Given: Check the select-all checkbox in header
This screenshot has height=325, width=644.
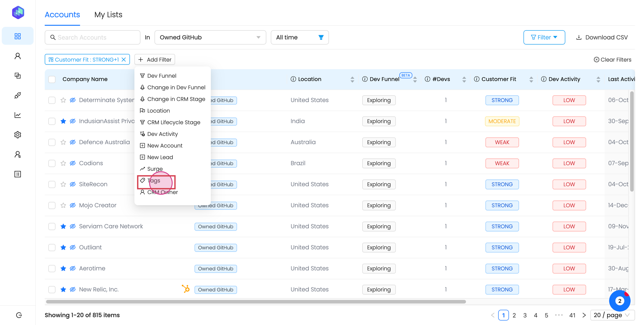Looking at the screenshot, I should [x=52, y=79].
